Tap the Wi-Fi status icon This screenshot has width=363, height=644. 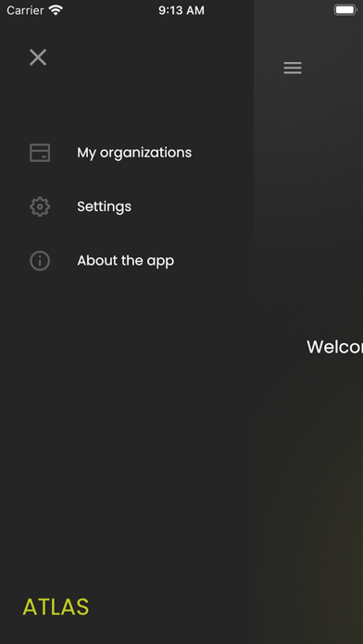point(56,10)
